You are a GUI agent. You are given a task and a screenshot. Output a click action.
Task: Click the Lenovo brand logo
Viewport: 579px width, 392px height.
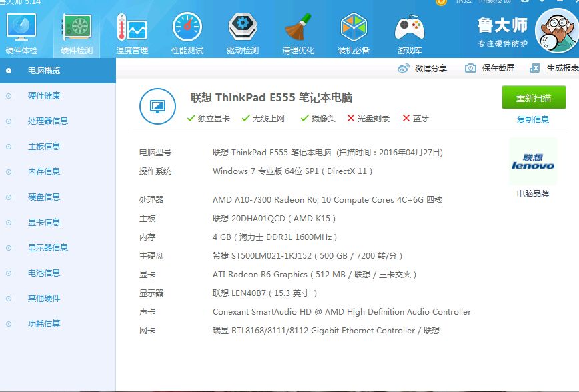[x=533, y=162]
